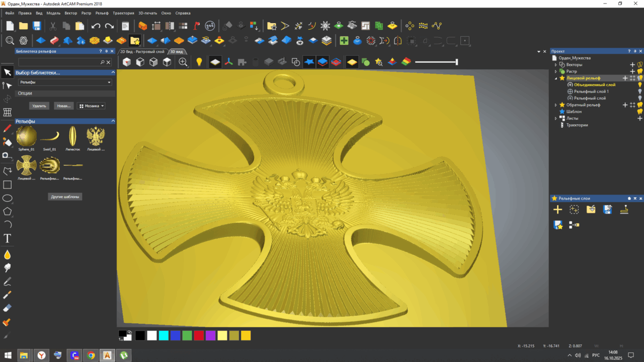Open the Рельефы library dropdown
Image resolution: width=644 pixels, height=362 pixels.
pyautogui.click(x=65, y=82)
